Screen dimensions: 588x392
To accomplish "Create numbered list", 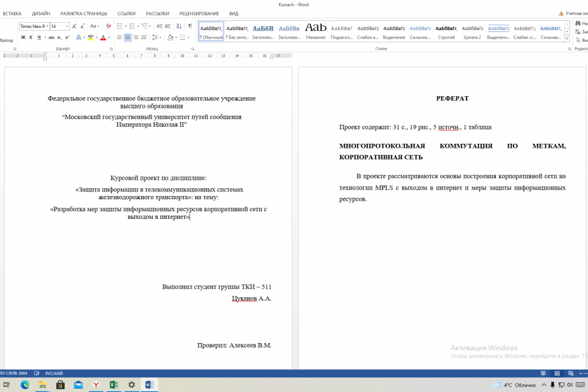I will [x=132, y=26].
